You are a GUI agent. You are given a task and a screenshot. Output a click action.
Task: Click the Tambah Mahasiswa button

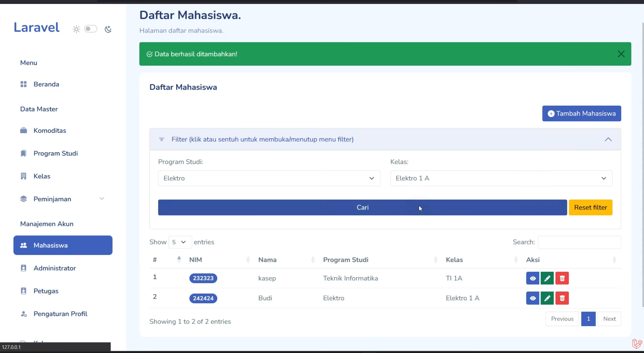click(581, 113)
